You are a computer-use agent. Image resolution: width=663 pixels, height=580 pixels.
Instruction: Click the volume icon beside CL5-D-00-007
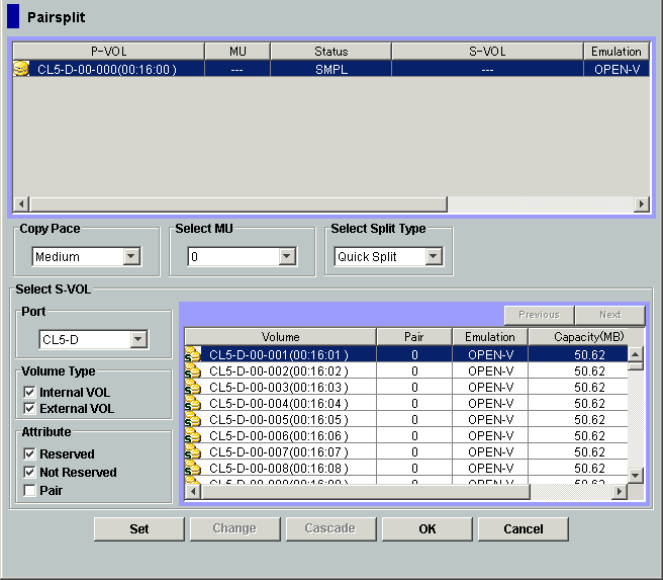pyautogui.click(x=193, y=452)
